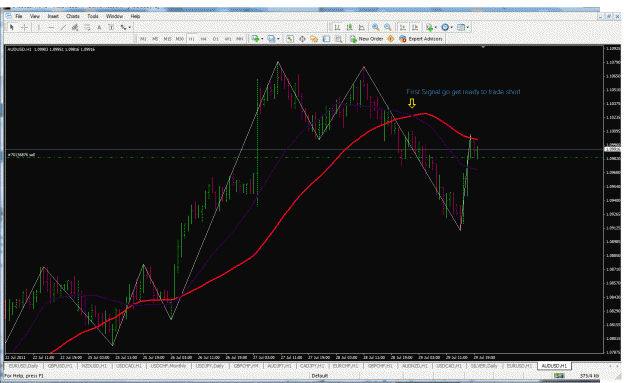The height and width of the screenshot is (383, 625).
Task: Open the Market Watch window icon
Action: [x=290, y=39]
